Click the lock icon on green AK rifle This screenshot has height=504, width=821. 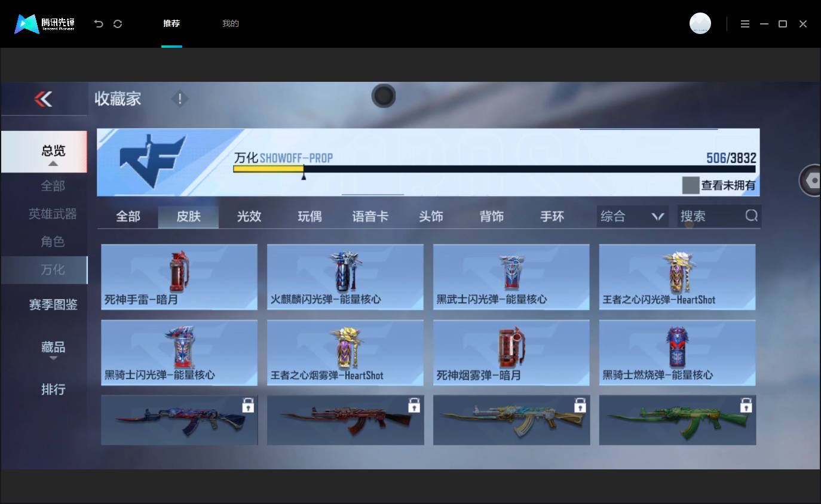[746, 405]
